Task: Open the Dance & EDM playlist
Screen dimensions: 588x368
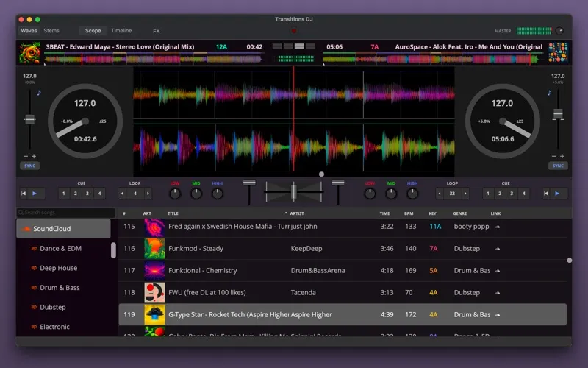Action: [60, 248]
